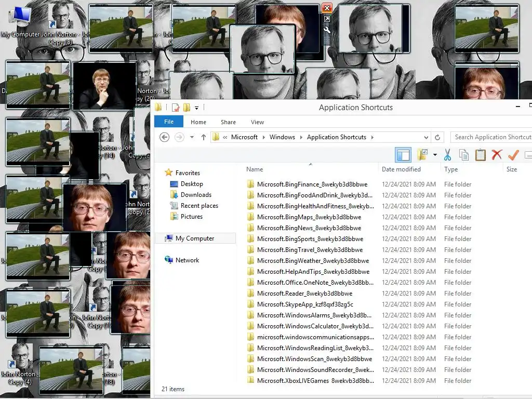Click the Cut scissors icon
This screenshot has width=532, height=399.
click(447, 155)
